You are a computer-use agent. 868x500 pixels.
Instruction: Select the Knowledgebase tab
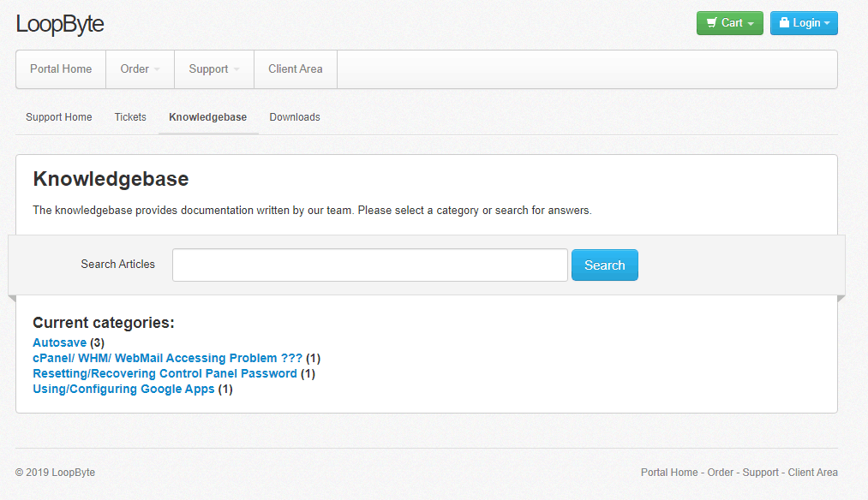[x=208, y=117]
